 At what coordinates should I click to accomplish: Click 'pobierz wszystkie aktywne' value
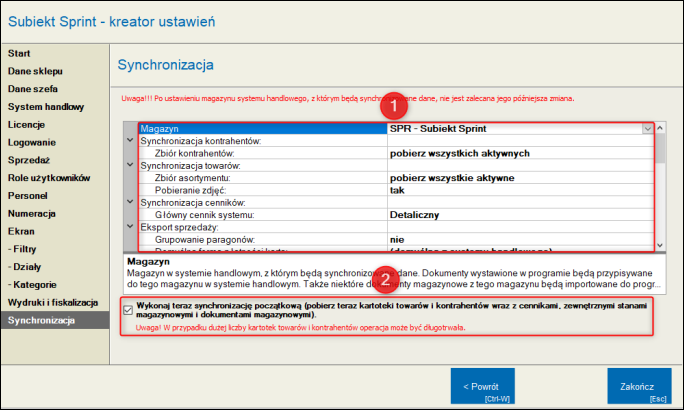[452, 178]
